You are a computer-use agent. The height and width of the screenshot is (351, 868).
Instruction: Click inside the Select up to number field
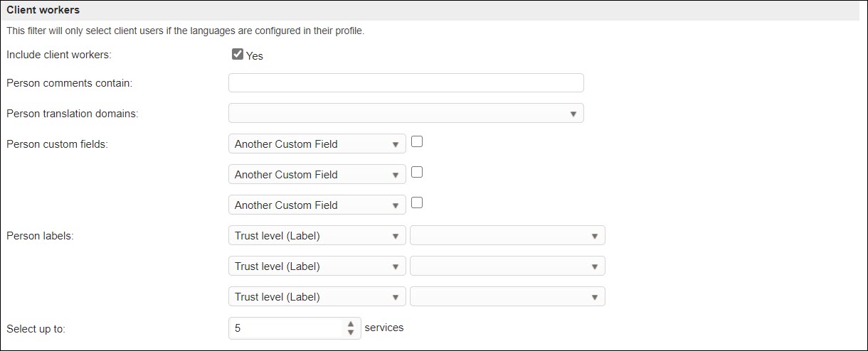(x=285, y=328)
